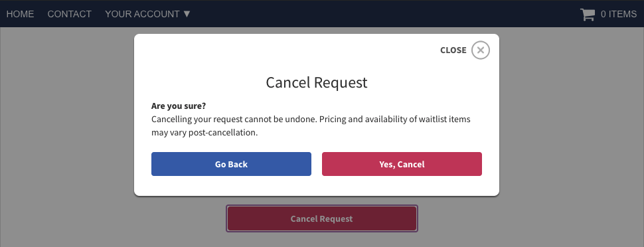Click the shopping cart icon
This screenshot has height=247, width=644.
588,15
